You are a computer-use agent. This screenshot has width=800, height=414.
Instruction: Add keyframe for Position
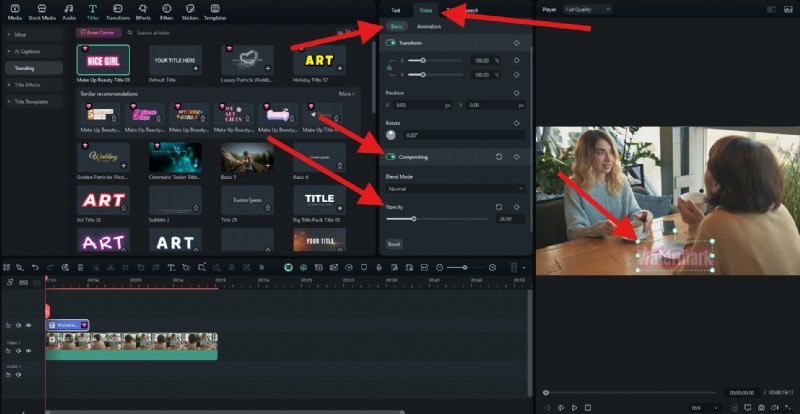point(516,93)
